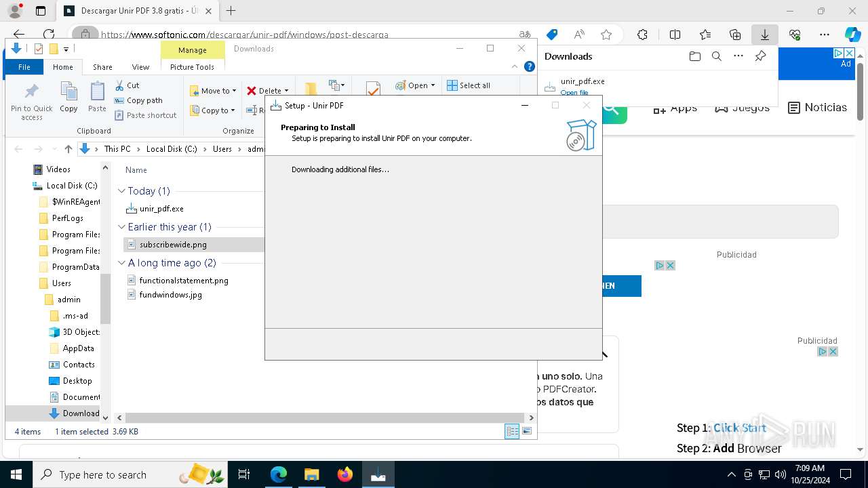Switch Explorer to large icons view
The image size is (868, 488).
(x=527, y=431)
